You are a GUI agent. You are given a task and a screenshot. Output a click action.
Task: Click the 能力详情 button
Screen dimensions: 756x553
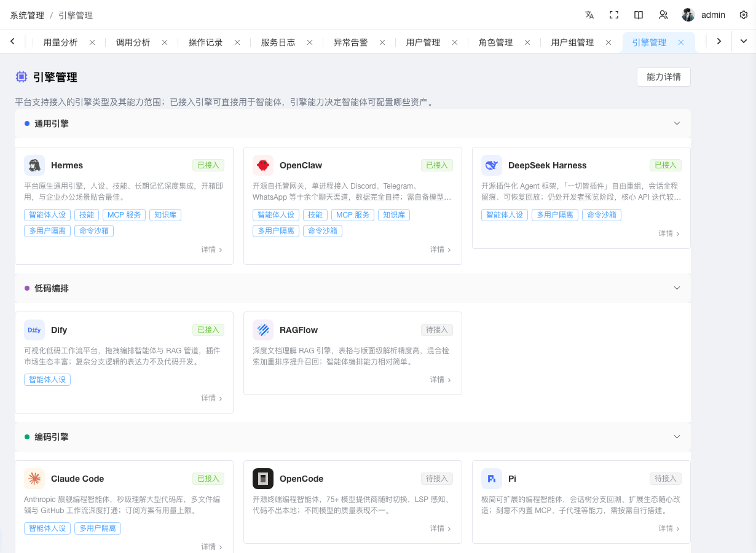[664, 77]
